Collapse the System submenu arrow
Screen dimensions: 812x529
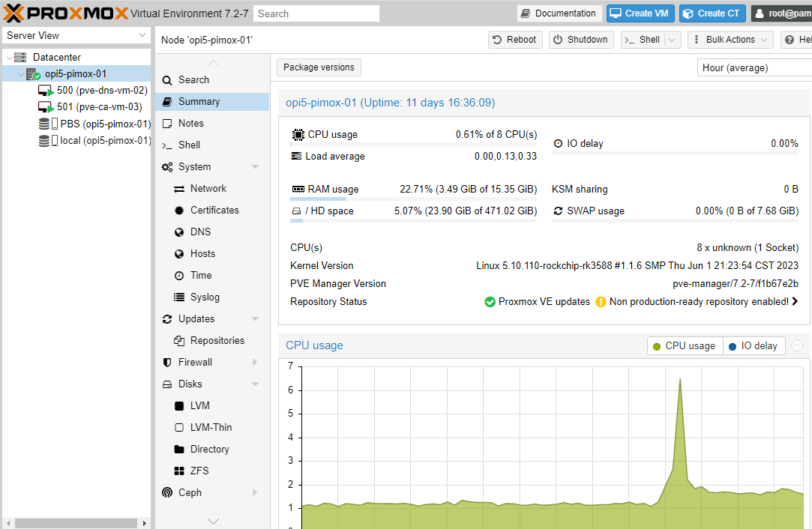click(255, 166)
